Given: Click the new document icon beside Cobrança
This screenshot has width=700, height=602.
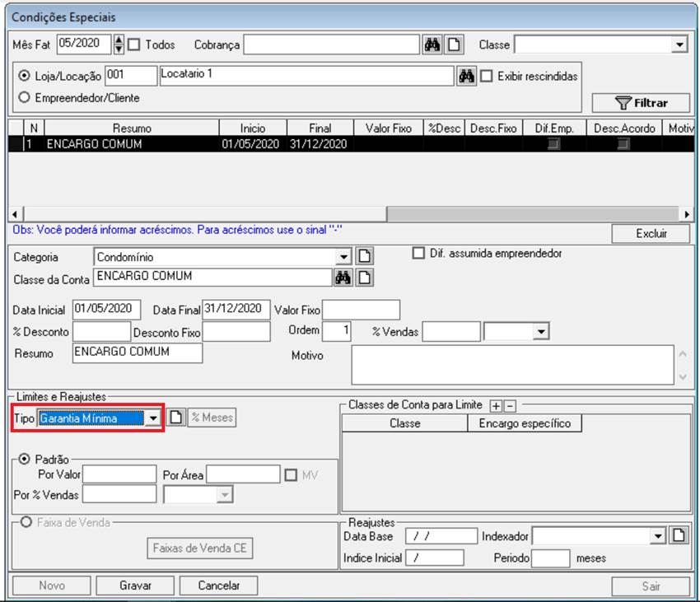Looking at the screenshot, I should coord(454,44).
